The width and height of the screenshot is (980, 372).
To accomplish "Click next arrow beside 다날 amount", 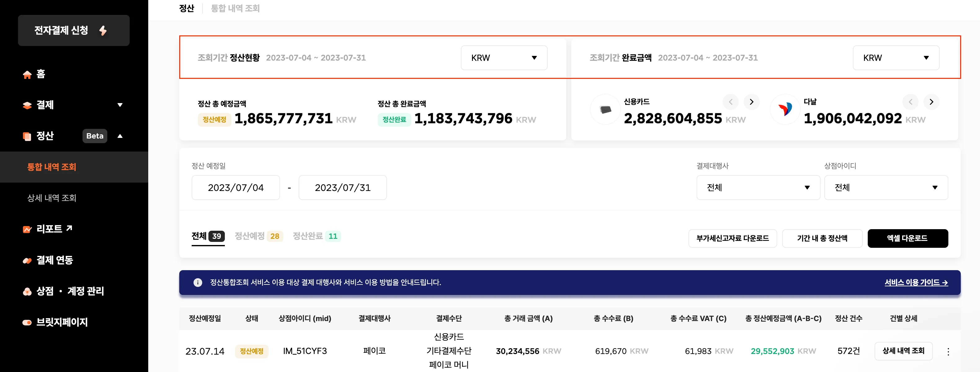I will 931,102.
